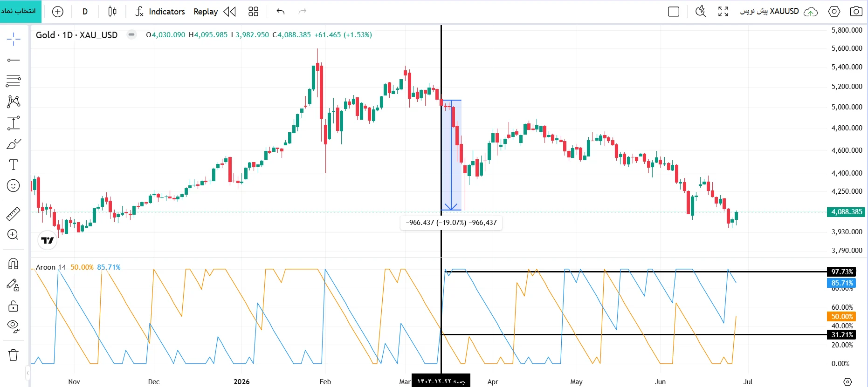The height and width of the screenshot is (387, 868).
Task: Open the Indicators dialog
Action: (x=160, y=12)
